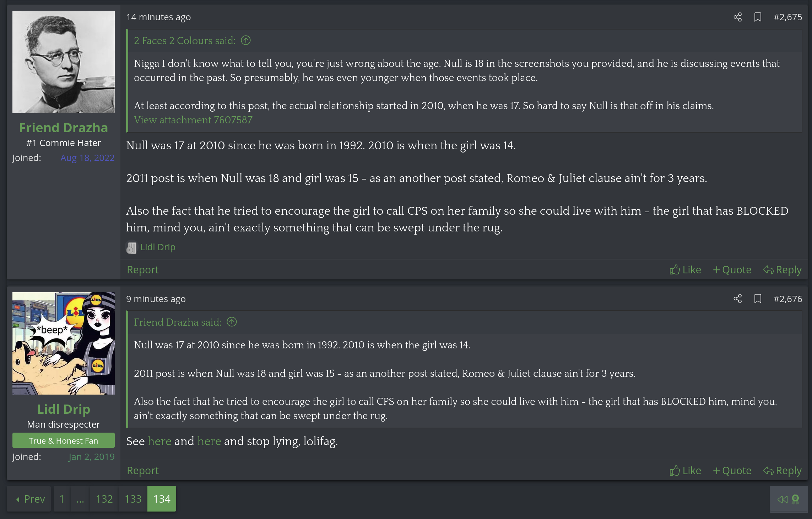The width and height of the screenshot is (812, 519).
Task: Click the bottom-right rewind award button
Action: (788, 499)
